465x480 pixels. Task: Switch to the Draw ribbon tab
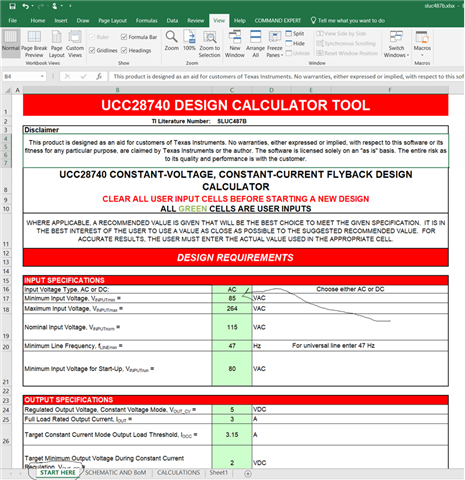click(83, 21)
